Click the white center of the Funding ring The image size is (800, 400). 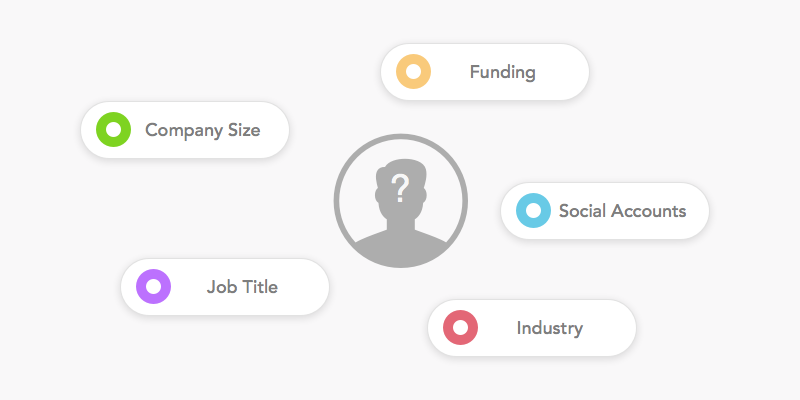point(414,71)
